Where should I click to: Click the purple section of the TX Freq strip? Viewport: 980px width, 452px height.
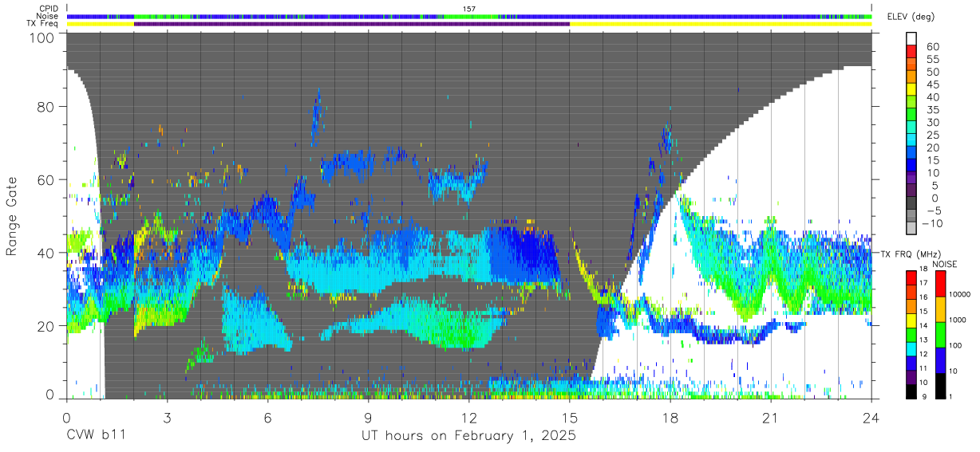(352, 24)
